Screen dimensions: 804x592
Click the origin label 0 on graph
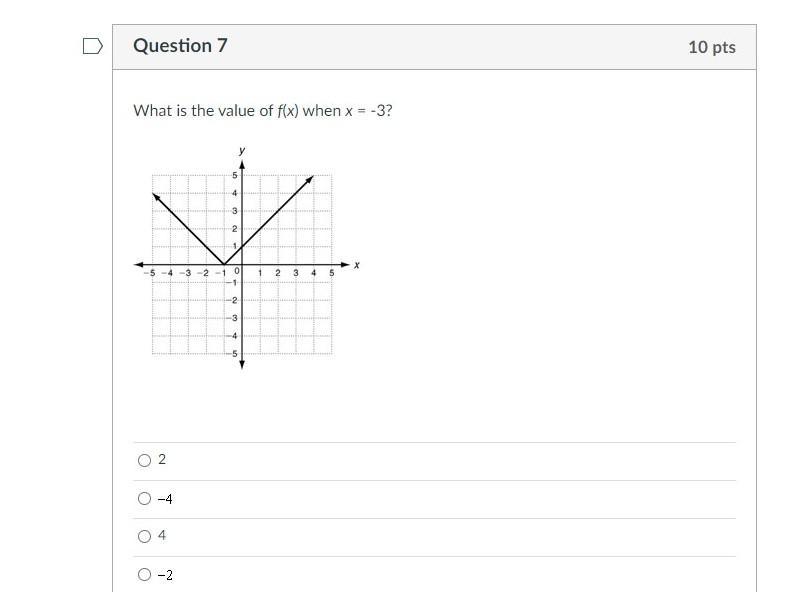coord(237,272)
